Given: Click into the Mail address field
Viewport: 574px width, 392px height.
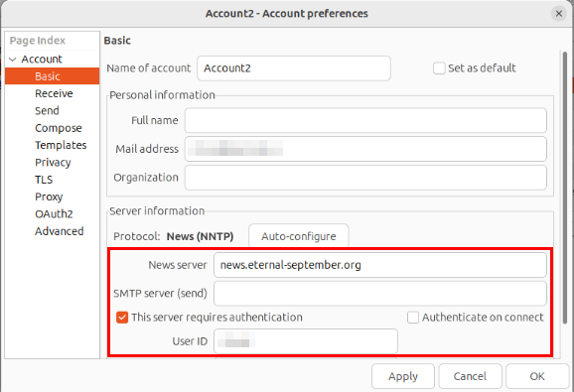Looking at the screenshot, I should 365,149.
